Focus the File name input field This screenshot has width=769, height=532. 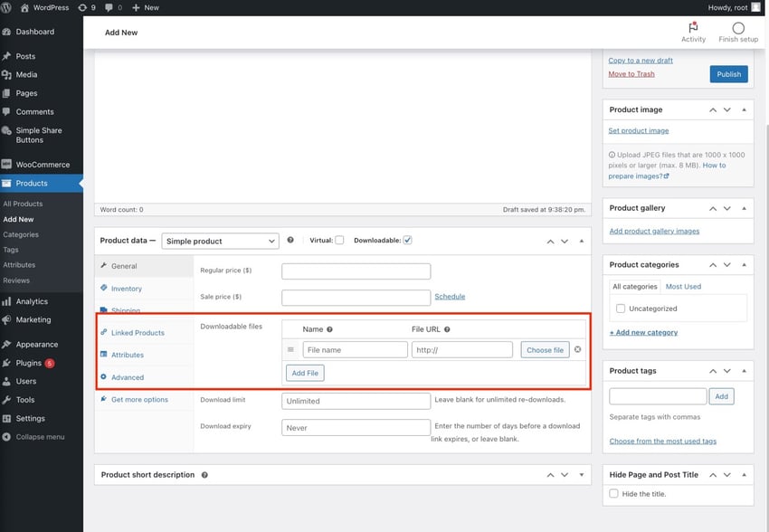355,349
